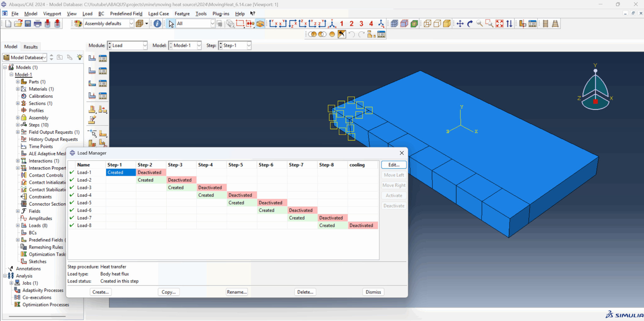The height and width of the screenshot is (321, 644).
Task: Open the Step dropdown showing Step-1
Action: pyautogui.click(x=235, y=46)
